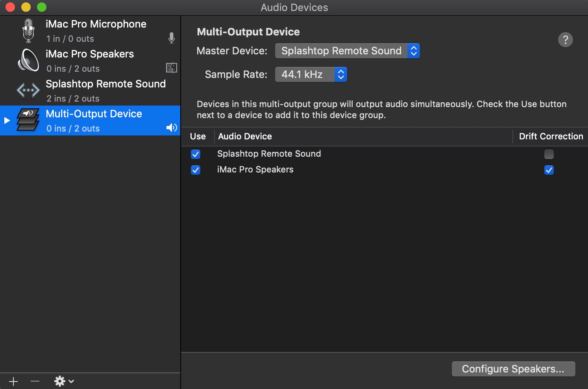Remove selected device with minus button
This screenshot has width=588, height=389.
(x=35, y=381)
